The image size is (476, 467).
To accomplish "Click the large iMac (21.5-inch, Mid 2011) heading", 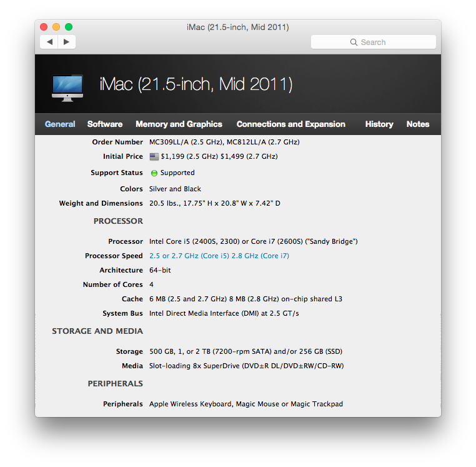I will [196, 84].
